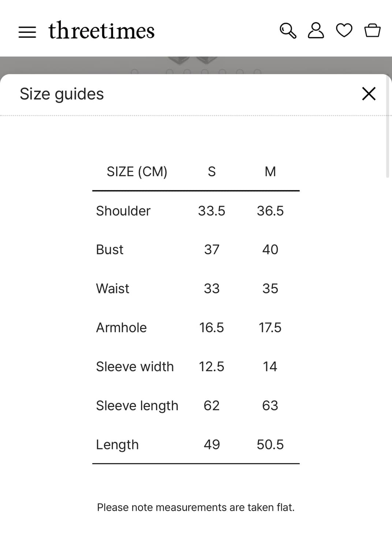Open the search magnifier icon
The image size is (392, 549).
point(288,31)
